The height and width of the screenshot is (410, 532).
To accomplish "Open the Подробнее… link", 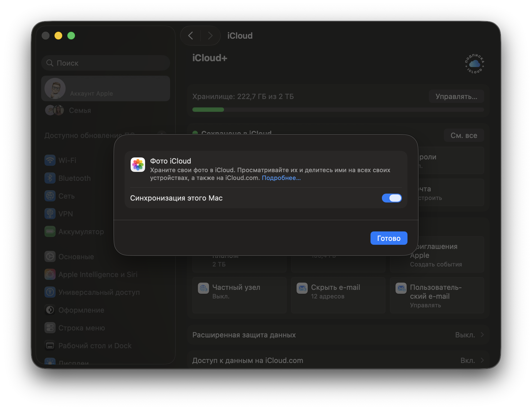I will coord(281,178).
